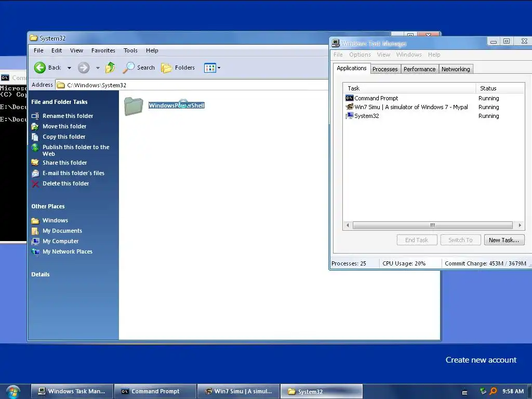
Task: Open Tools menu in System32 window
Action: 130,50
